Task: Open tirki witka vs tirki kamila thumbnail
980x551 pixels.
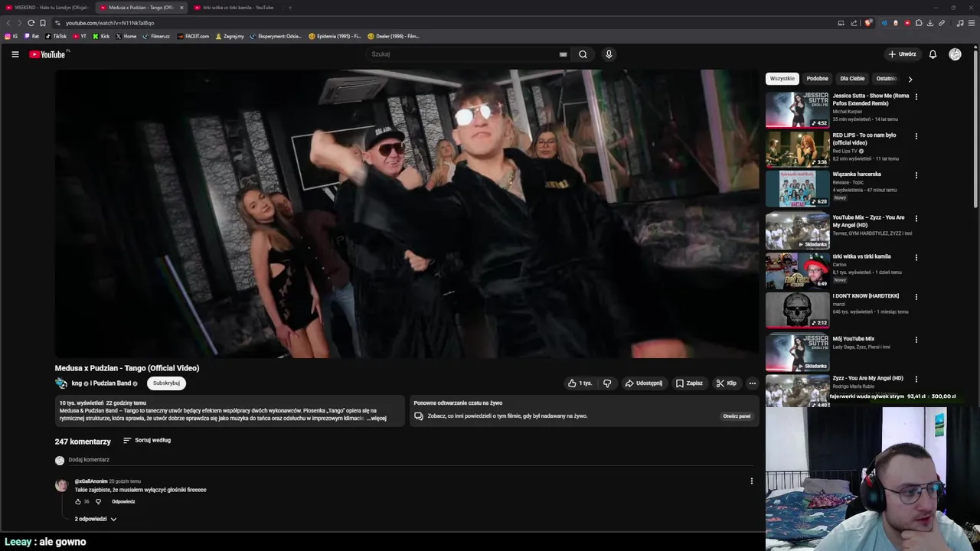Action: click(797, 271)
